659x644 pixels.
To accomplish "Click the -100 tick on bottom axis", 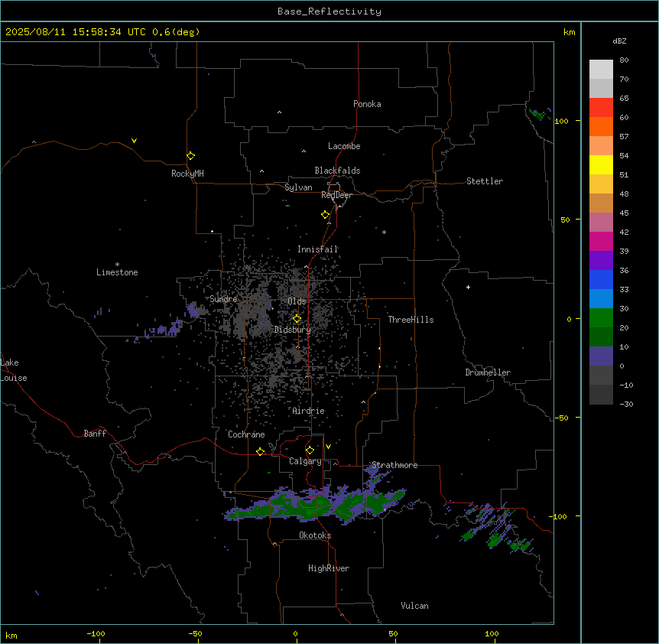I will coord(96,633).
